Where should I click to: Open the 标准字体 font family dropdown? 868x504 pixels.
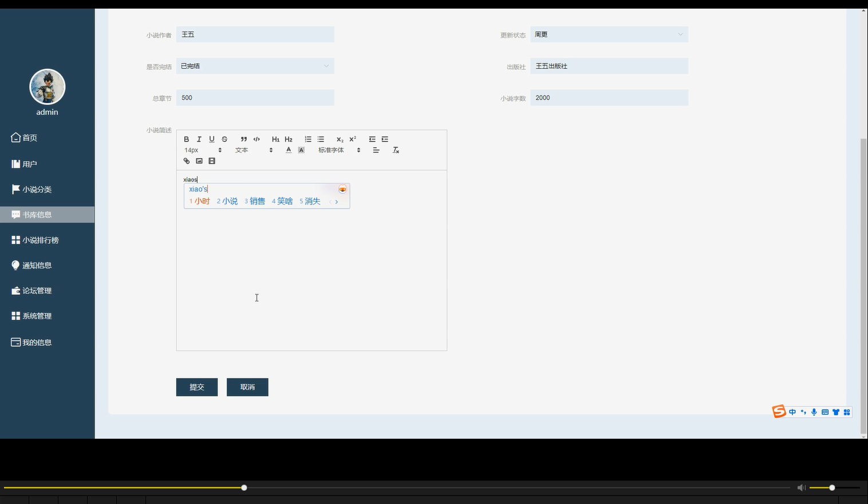tap(340, 150)
